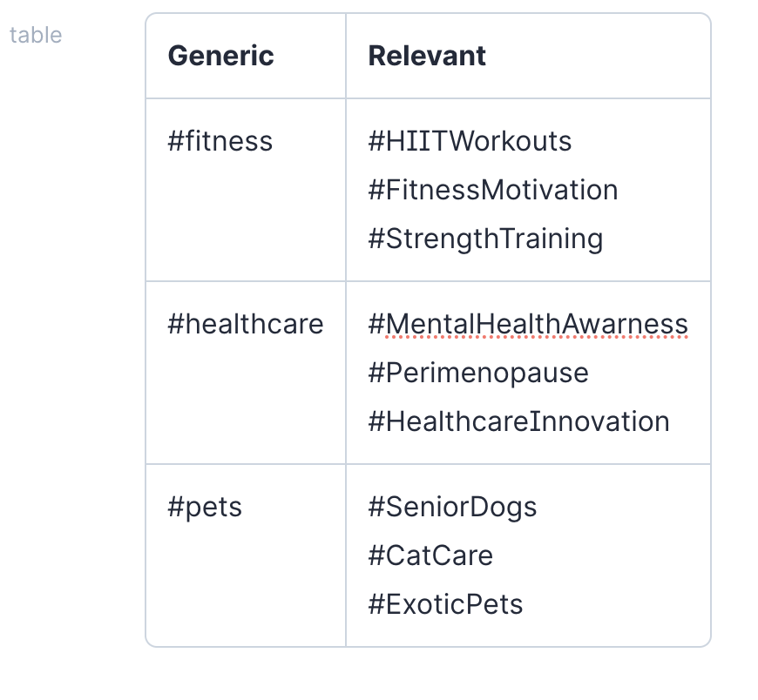Click the #HIITWorkouts hashtag text
758x700 pixels.
470,141
